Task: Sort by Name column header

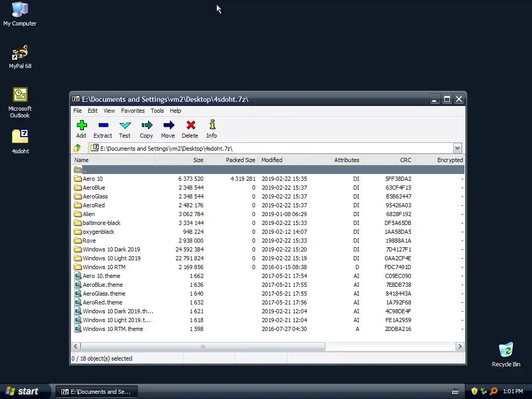Action: click(x=113, y=160)
